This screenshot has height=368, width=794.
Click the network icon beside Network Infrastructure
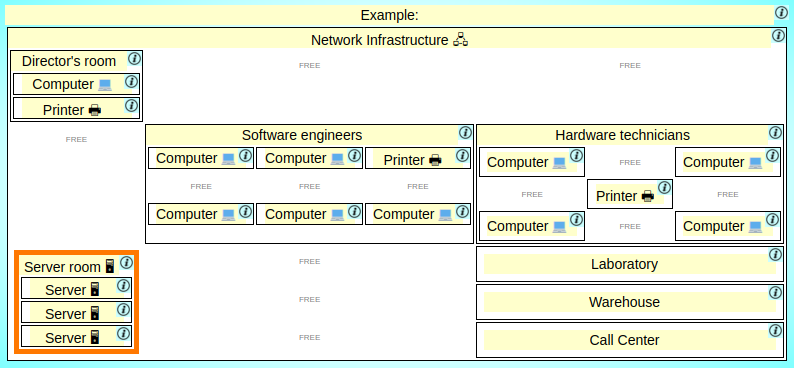tap(460, 39)
